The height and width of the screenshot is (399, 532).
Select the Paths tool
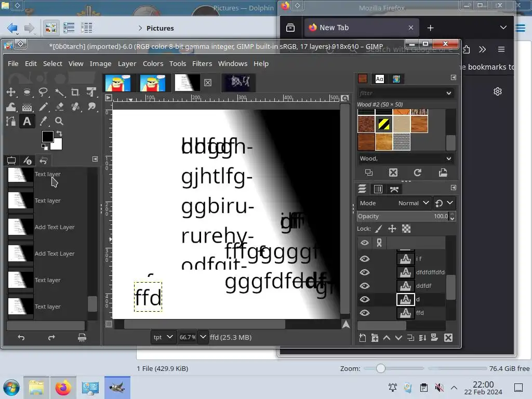(11, 121)
